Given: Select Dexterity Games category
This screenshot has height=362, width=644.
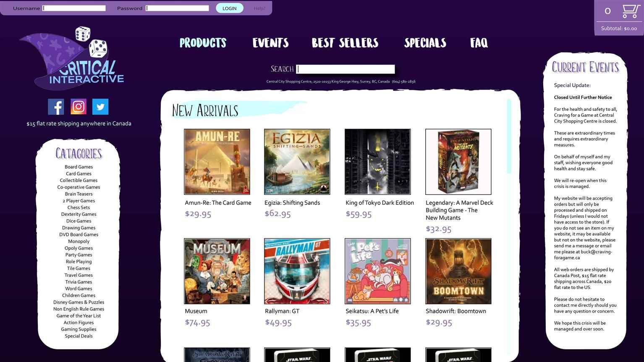Looking at the screenshot, I should pos(79,214).
